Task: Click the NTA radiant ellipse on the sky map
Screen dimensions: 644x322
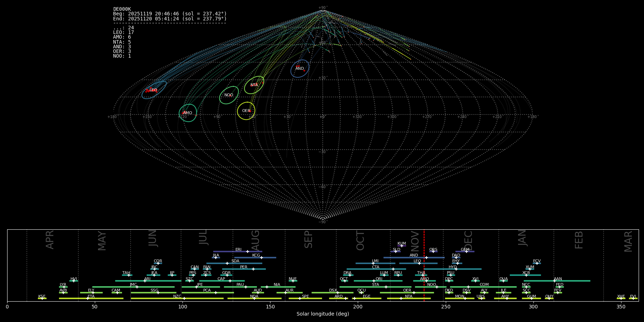Action: click(254, 85)
